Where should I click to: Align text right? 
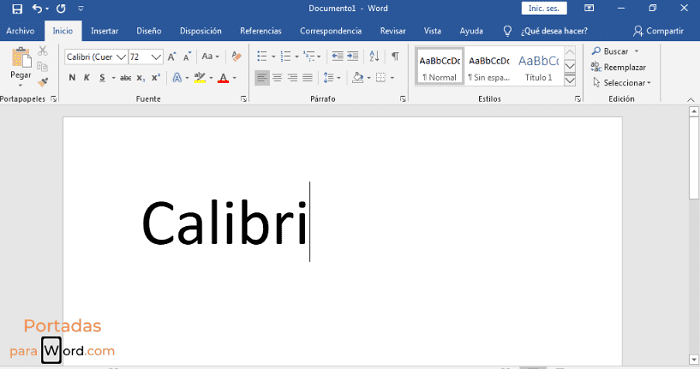[x=292, y=78]
